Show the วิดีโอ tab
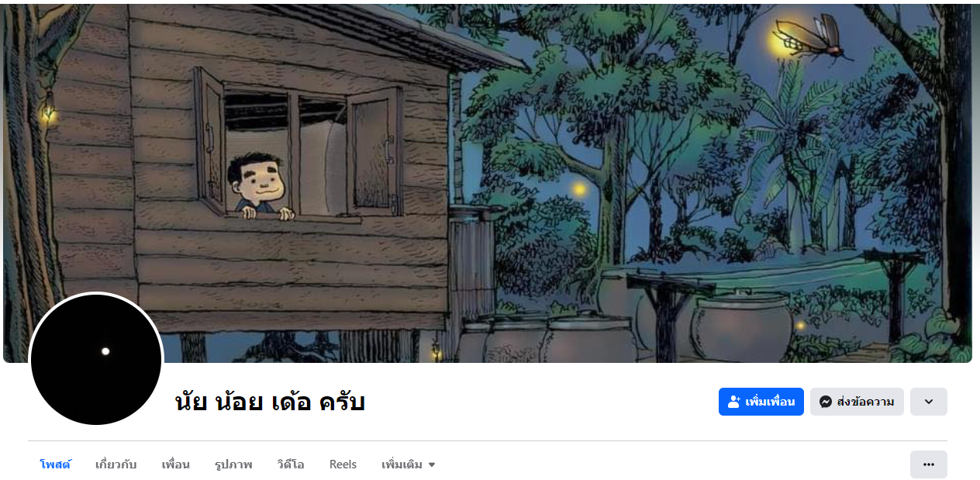Image resolution: width=980 pixels, height=480 pixels. (291, 464)
